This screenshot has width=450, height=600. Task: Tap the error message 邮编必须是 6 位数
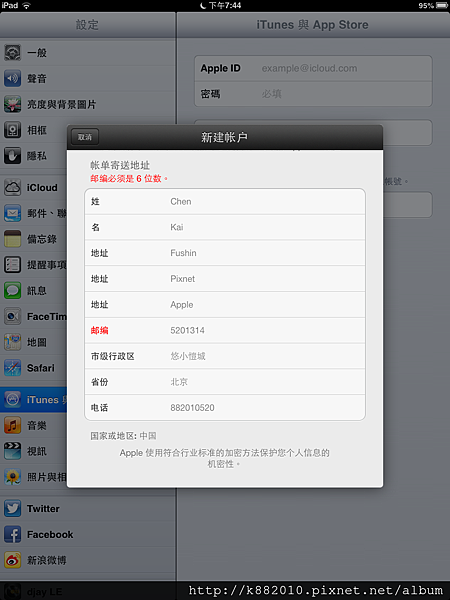[x=129, y=179]
